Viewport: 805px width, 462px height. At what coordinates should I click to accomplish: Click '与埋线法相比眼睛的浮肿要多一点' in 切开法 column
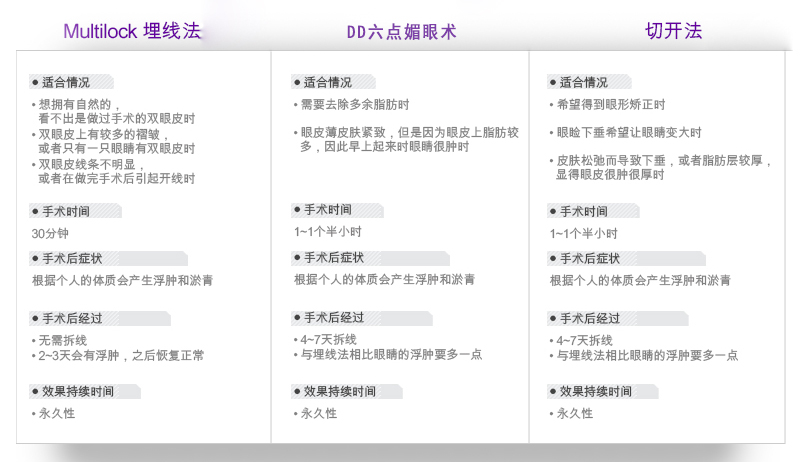(x=647, y=355)
